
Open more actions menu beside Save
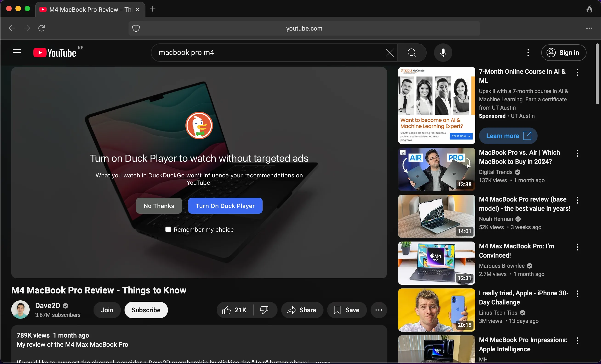(x=379, y=310)
